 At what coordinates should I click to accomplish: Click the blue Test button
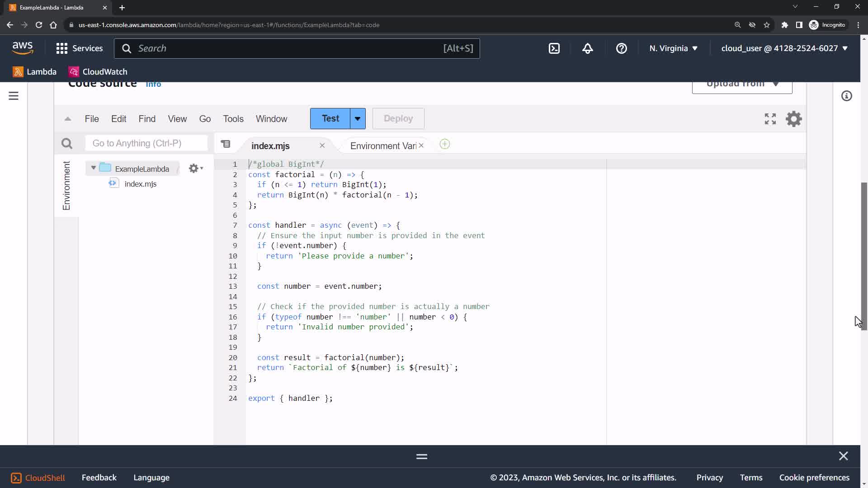(330, 118)
